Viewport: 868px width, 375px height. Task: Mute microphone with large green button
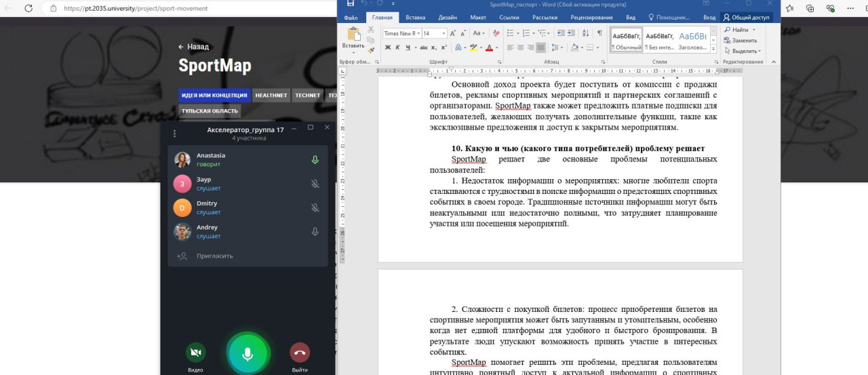pos(248,354)
